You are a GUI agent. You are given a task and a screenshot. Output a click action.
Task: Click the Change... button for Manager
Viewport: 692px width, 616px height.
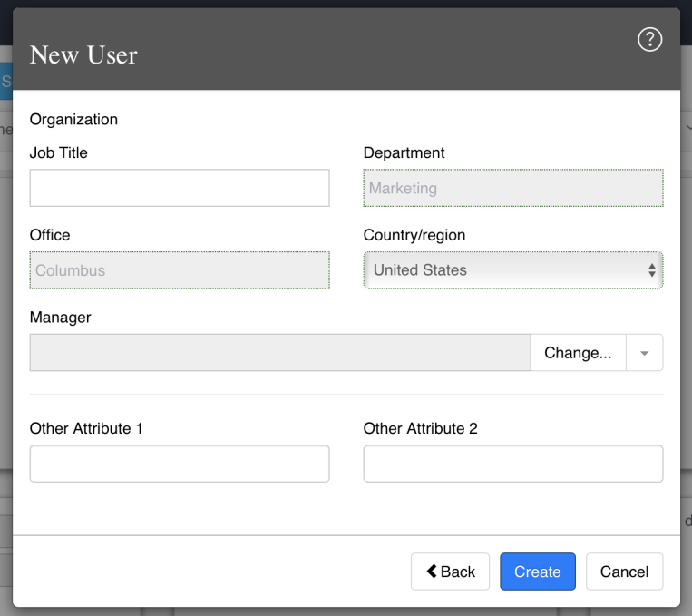click(x=578, y=352)
